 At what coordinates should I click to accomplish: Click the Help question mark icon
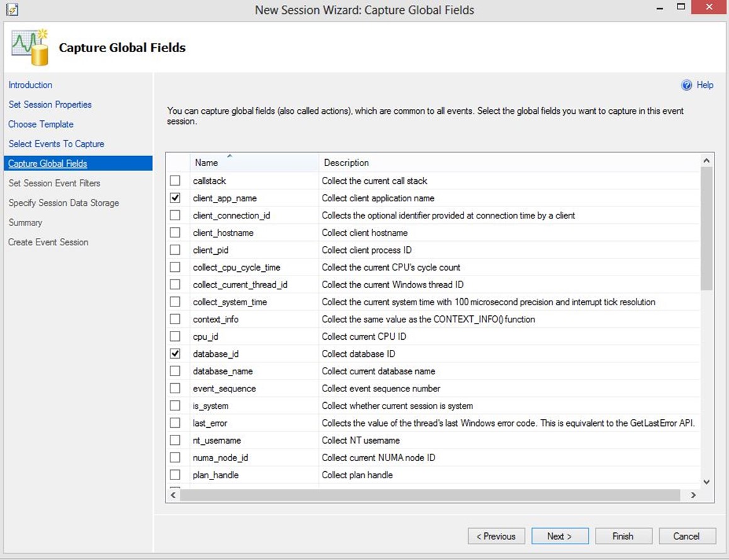(686, 85)
